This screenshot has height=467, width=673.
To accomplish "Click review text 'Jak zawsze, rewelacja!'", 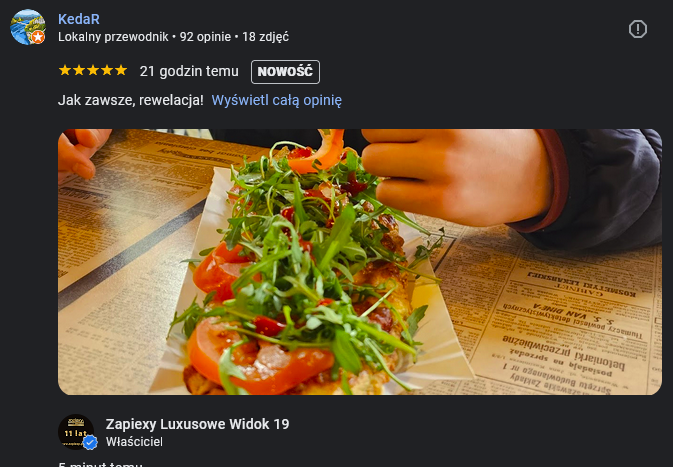I will (130, 100).
